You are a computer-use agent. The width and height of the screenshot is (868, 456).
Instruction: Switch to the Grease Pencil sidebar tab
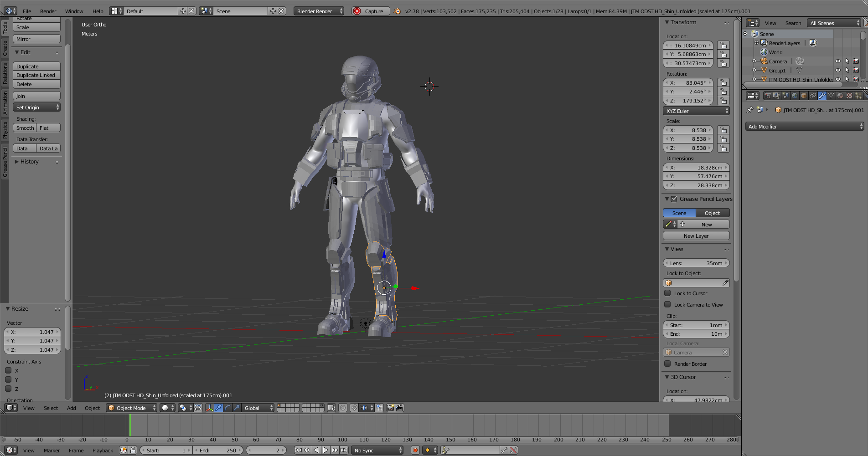click(5, 162)
